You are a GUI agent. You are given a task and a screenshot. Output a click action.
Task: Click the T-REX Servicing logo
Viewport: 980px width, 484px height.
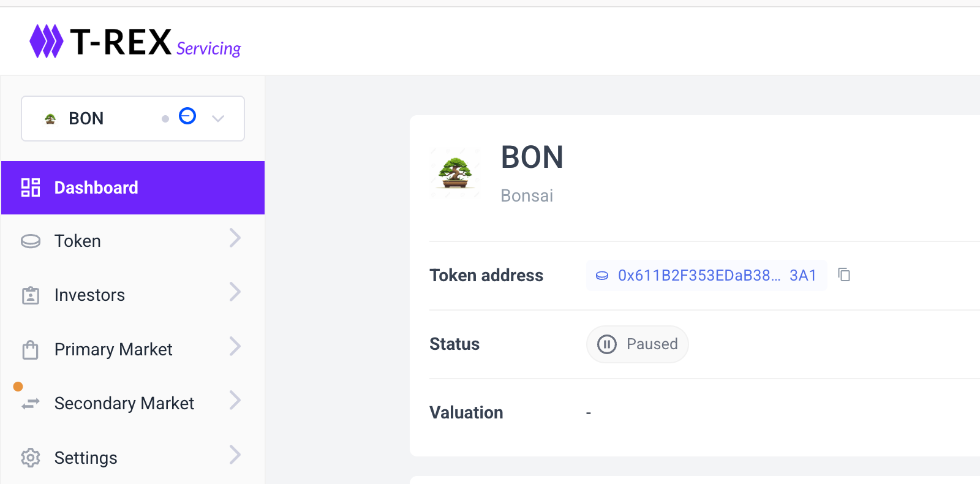pyautogui.click(x=135, y=42)
